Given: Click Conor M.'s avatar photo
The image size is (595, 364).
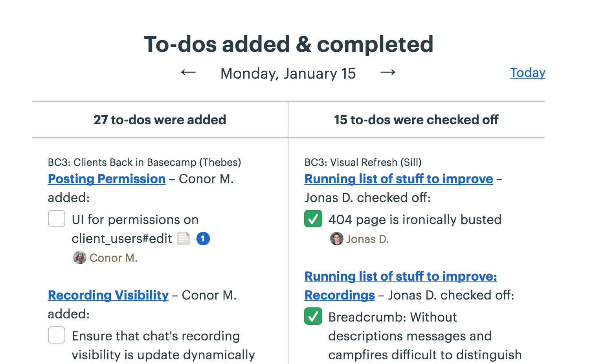Looking at the screenshot, I should point(80,258).
